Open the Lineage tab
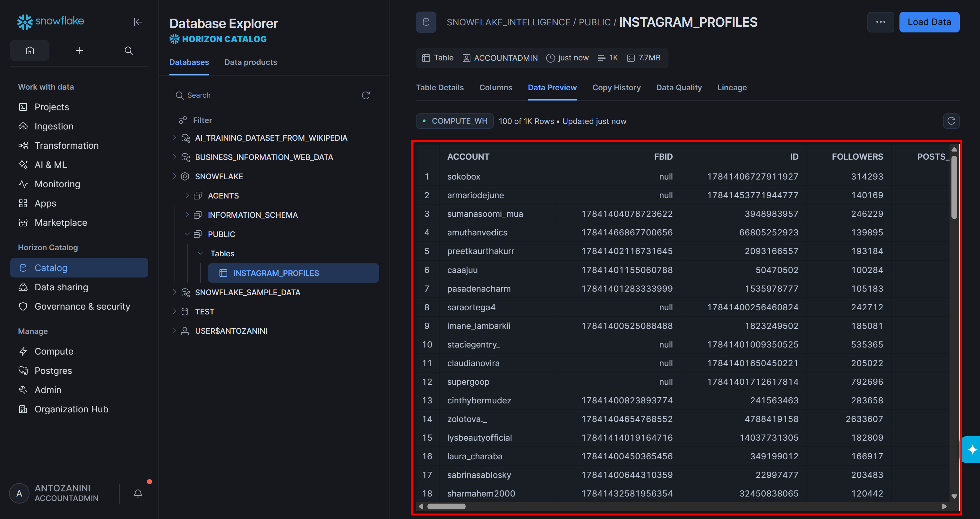 732,88
